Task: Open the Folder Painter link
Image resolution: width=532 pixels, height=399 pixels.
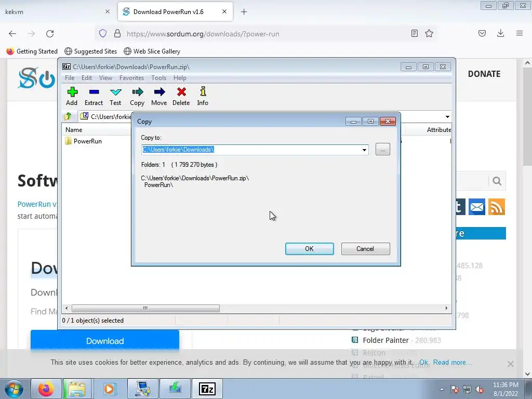Action: pyautogui.click(x=386, y=340)
